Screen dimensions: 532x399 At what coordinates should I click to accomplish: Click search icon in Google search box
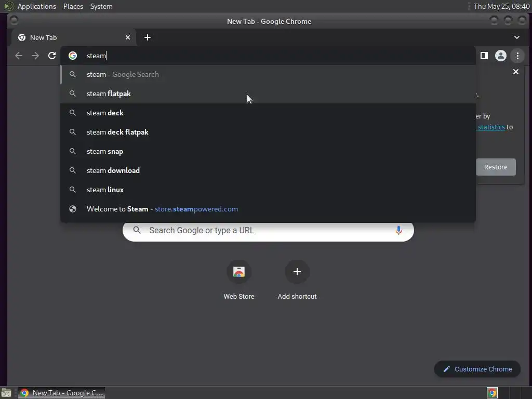coord(137,230)
